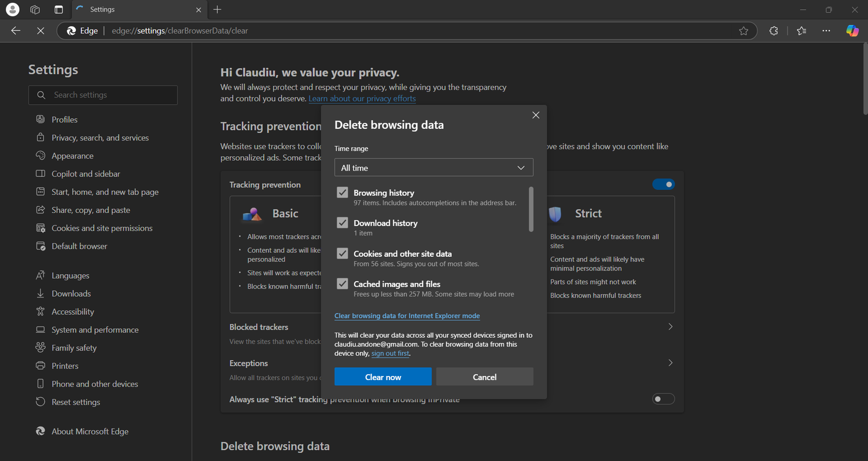868x461 pixels.
Task: Click the Search settings input field
Action: [x=103, y=95]
